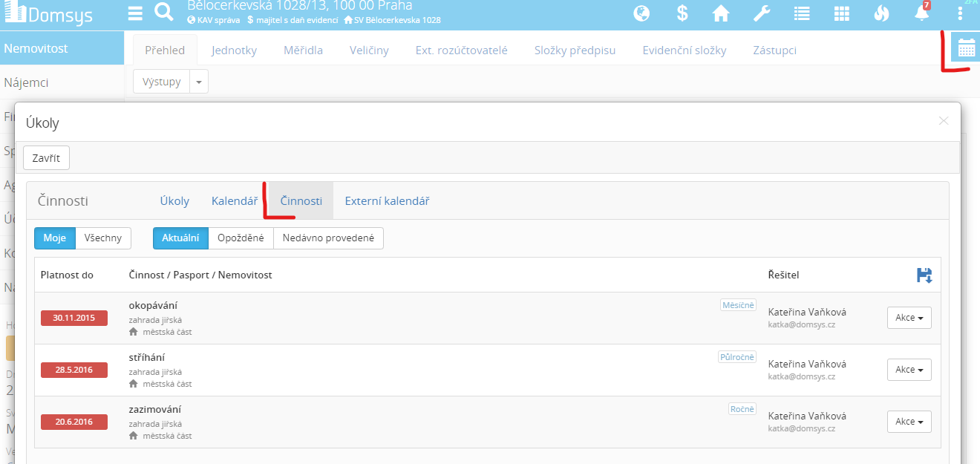
Task: Open Akce dropdown for stříhání
Action: point(909,370)
